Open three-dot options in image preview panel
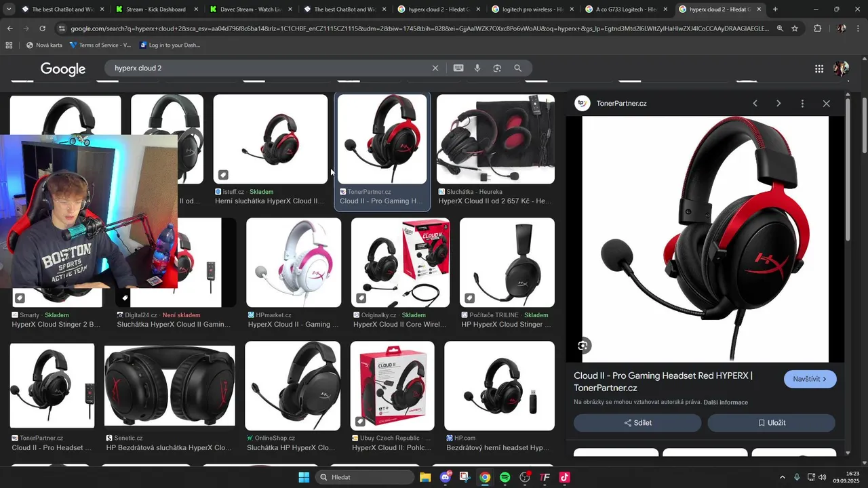Screen dimensions: 868x488 (802, 104)
